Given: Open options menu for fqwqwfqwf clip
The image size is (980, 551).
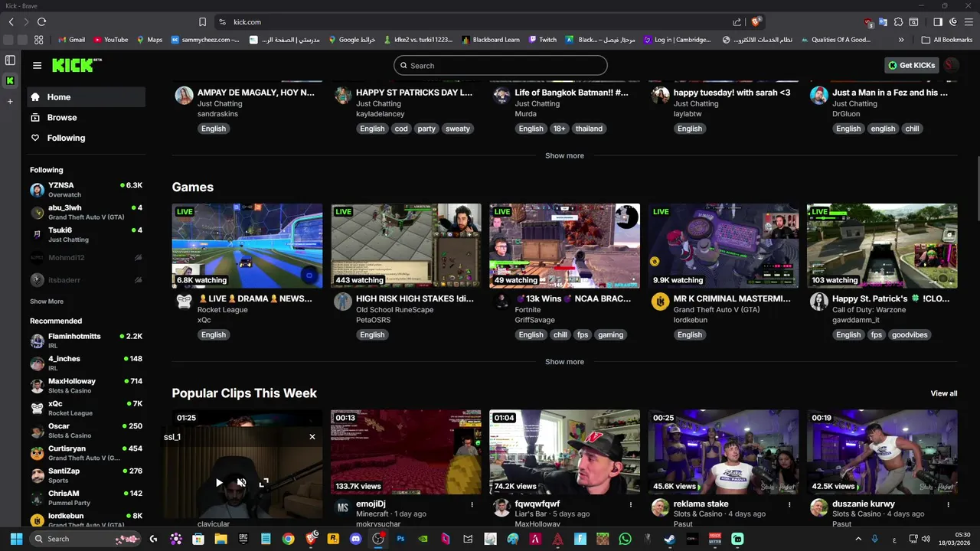Looking at the screenshot, I should tap(631, 504).
